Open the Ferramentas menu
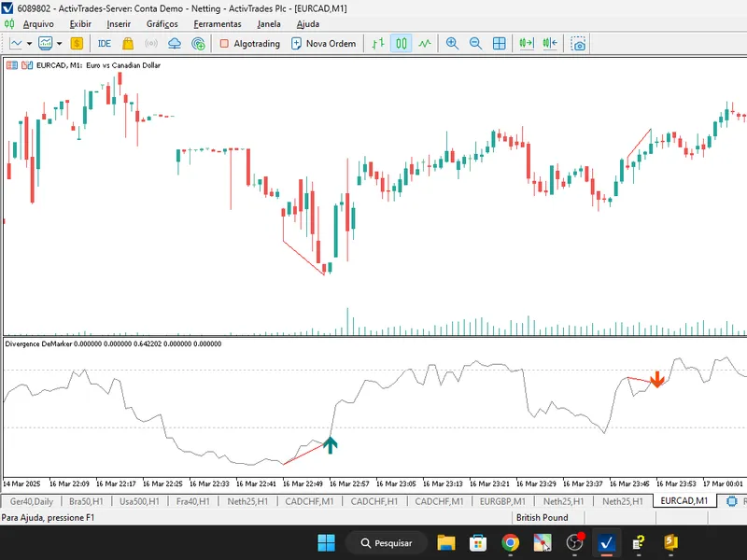Viewport: 747px width, 560px height. tap(218, 24)
